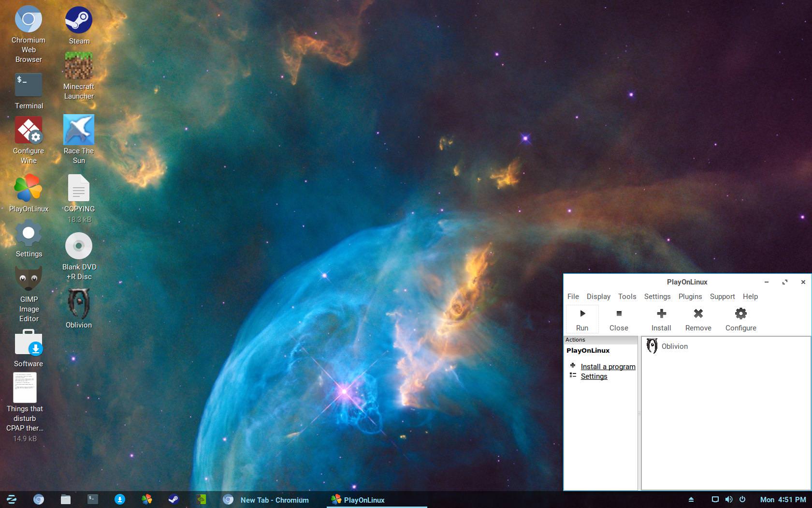
Task: Click the PlayOnLinux window button in the taskbar
Action: coord(377,500)
